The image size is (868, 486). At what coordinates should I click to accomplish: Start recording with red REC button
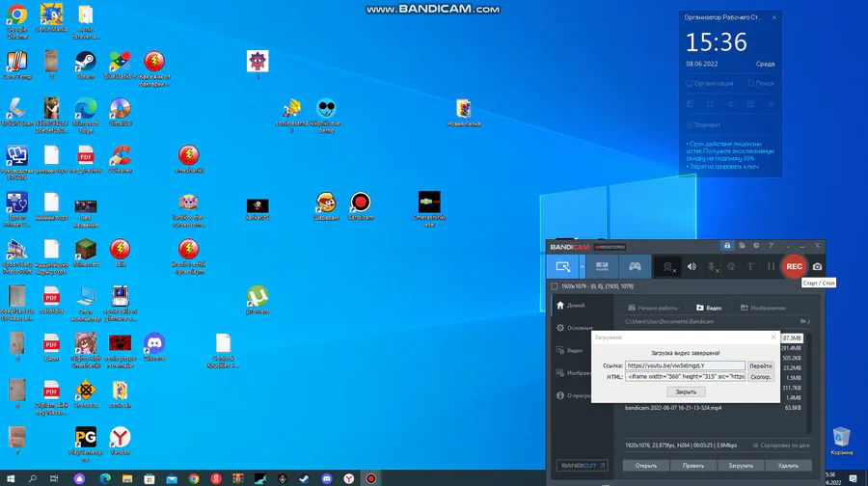click(794, 266)
